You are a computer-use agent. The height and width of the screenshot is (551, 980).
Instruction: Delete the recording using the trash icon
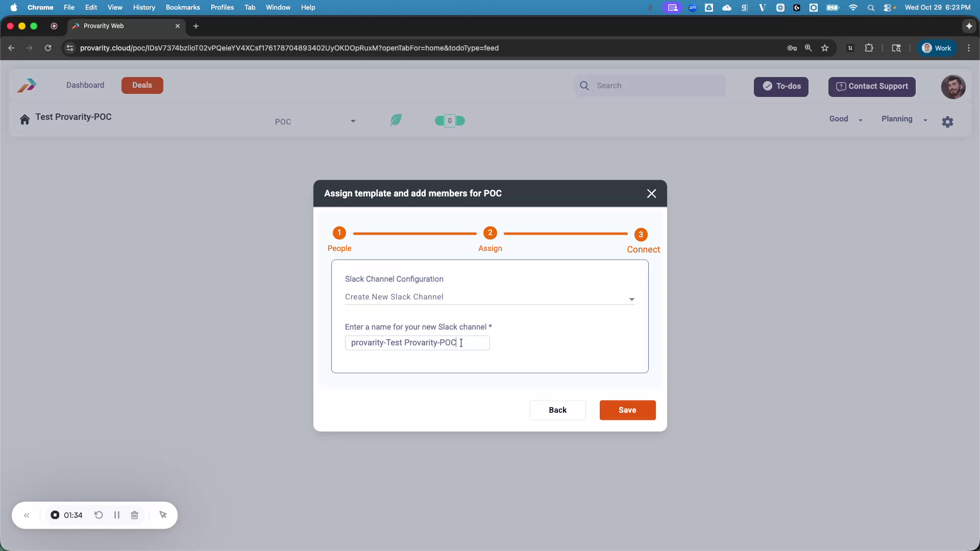click(134, 515)
